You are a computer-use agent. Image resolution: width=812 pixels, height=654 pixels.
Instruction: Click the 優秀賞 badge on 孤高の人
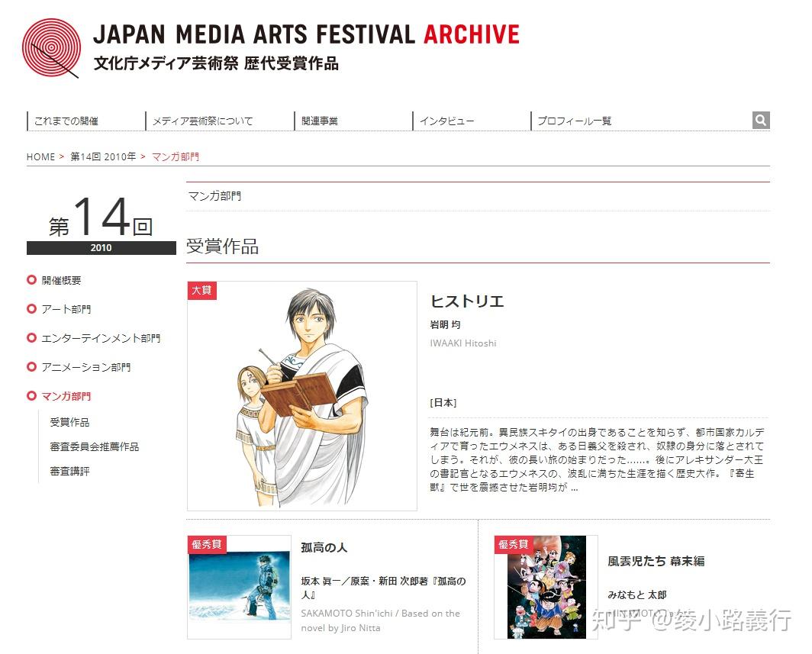pyautogui.click(x=207, y=544)
